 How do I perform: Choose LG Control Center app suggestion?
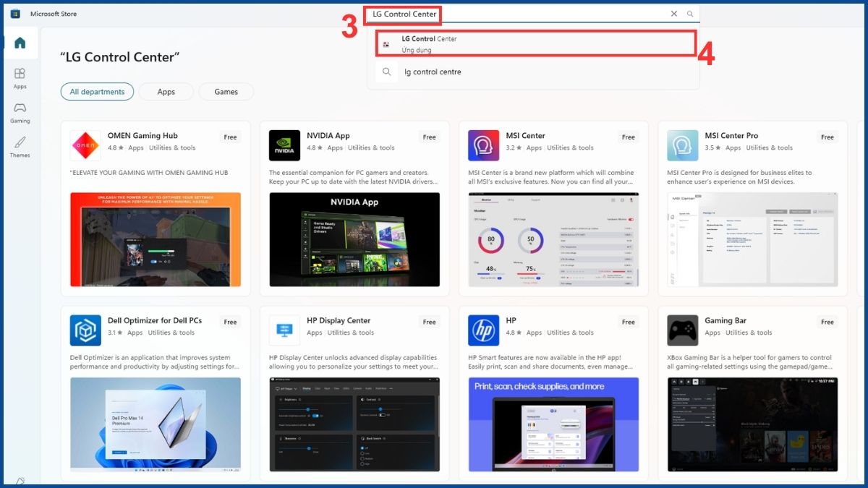(x=535, y=43)
